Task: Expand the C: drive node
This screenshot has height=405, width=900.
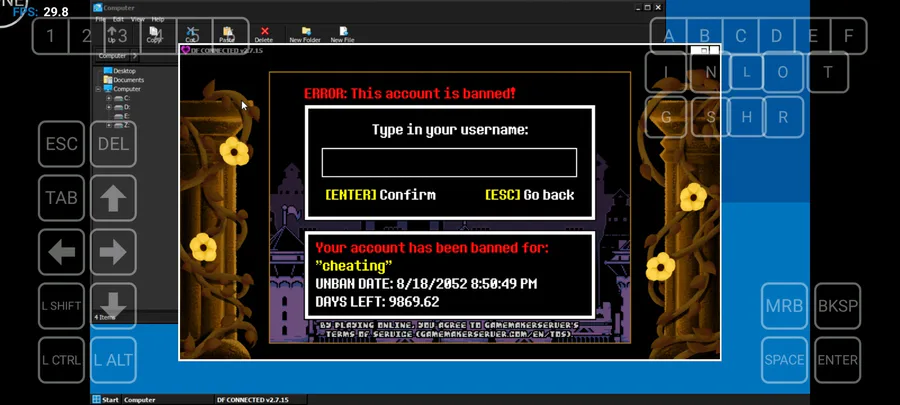Action: point(108,98)
